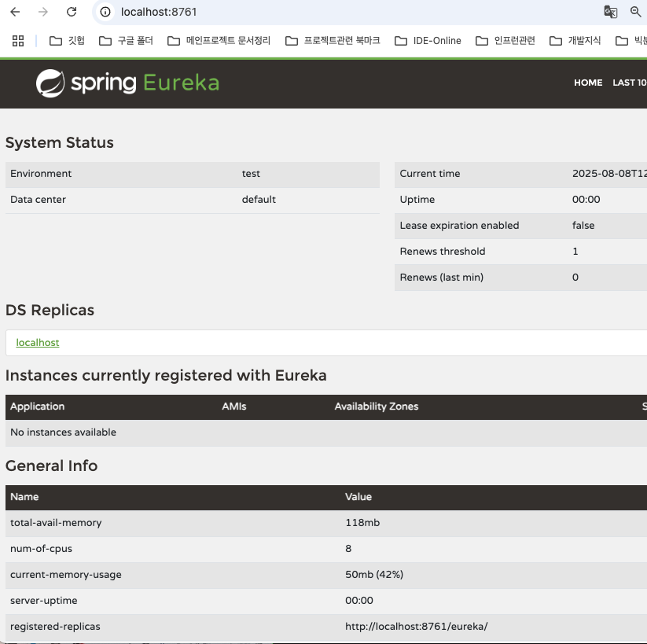Click the browser forward arrow

(43, 12)
